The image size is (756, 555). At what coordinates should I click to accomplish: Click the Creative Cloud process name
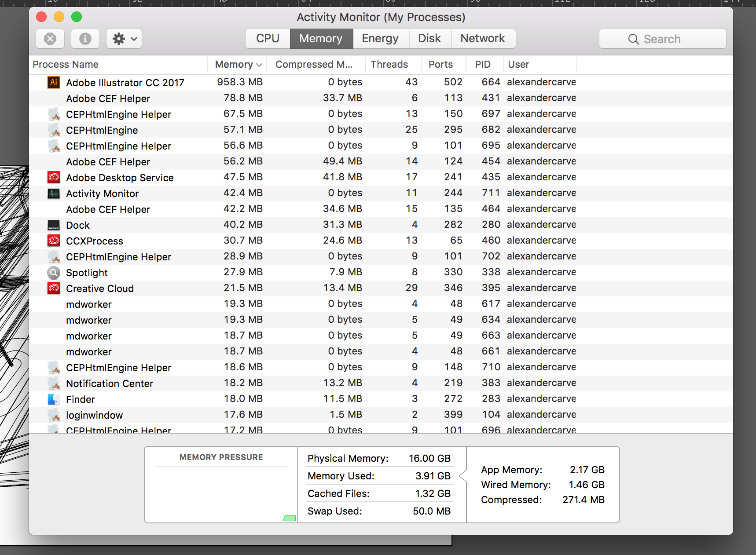coord(100,288)
